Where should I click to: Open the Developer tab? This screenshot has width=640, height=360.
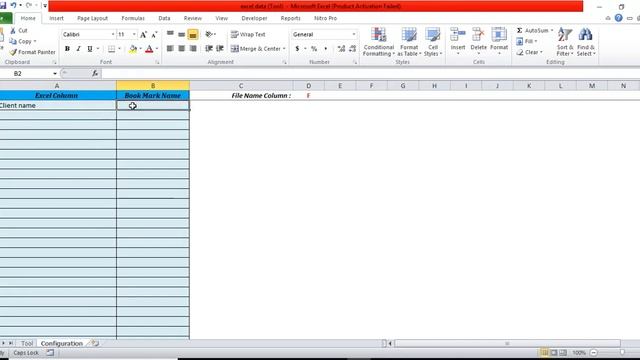254,18
